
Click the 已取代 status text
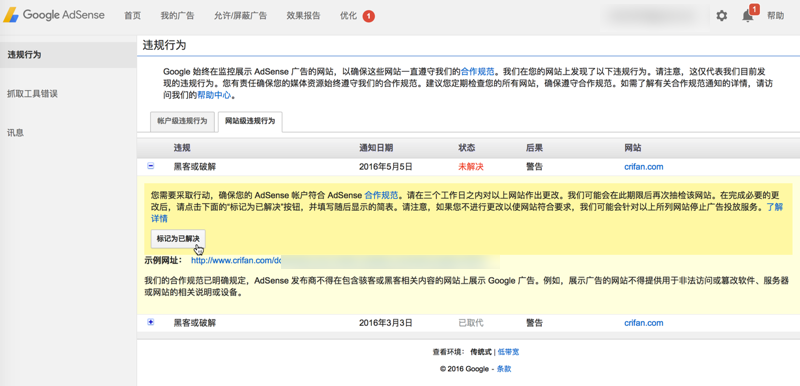(470, 323)
